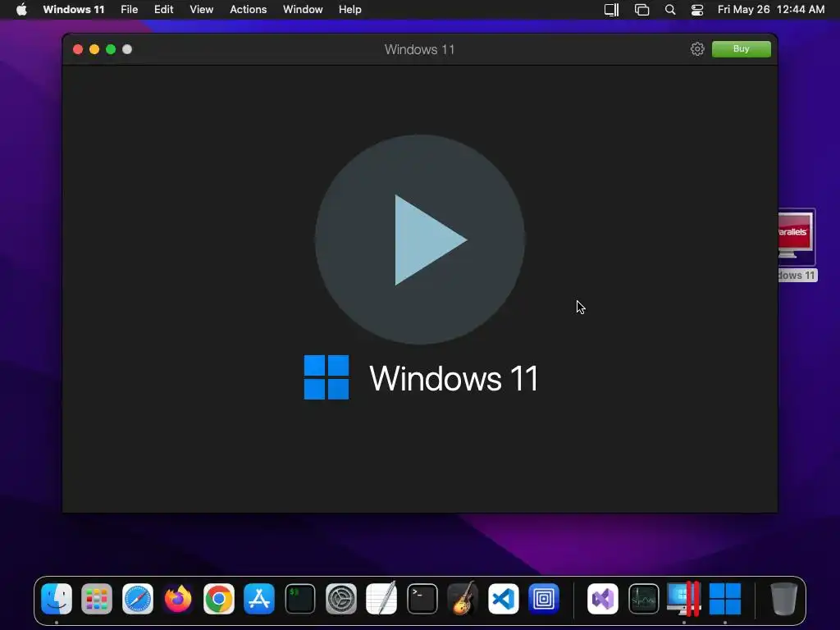This screenshot has width=840, height=630.
Task: Click the date and time in menu bar
Action: click(x=771, y=10)
